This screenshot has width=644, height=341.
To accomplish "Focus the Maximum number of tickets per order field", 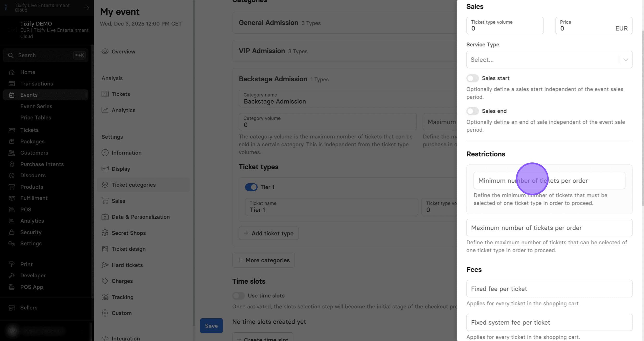I will 549,228.
